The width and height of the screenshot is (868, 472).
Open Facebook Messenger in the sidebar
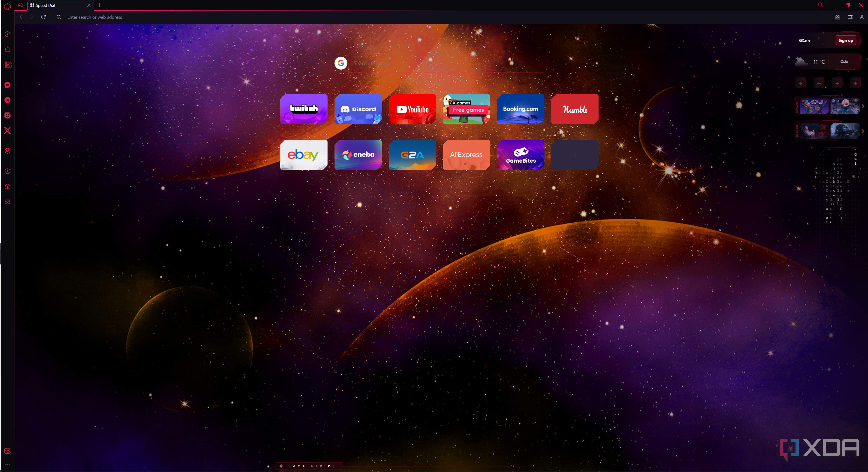pyautogui.click(x=7, y=85)
